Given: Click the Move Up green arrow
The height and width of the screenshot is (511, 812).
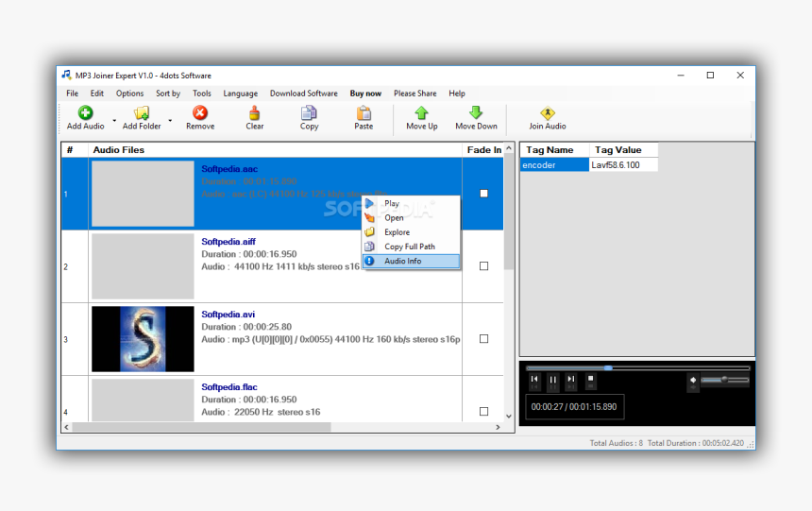Looking at the screenshot, I should [421, 112].
